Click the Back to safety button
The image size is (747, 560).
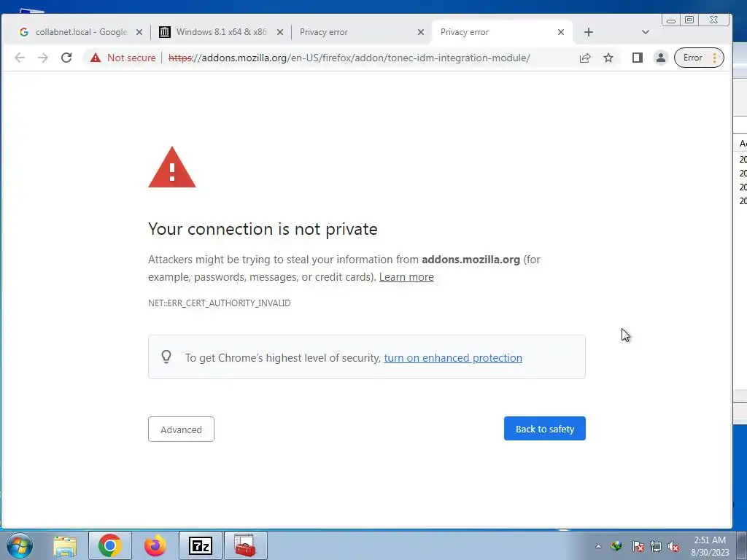pyautogui.click(x=544, y=429)
